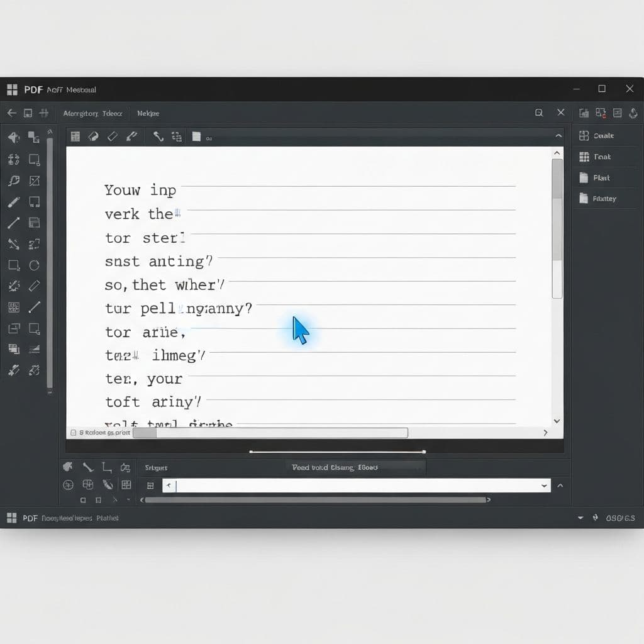This screenshot has width=644, height=644.
Task: Click the Tnat item in right panel
Action: point(601,157)
